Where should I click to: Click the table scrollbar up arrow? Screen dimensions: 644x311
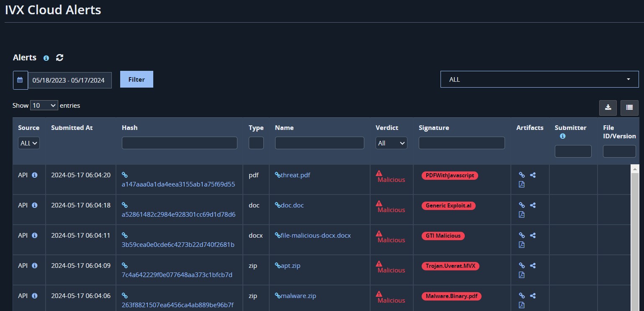(634, 169)
